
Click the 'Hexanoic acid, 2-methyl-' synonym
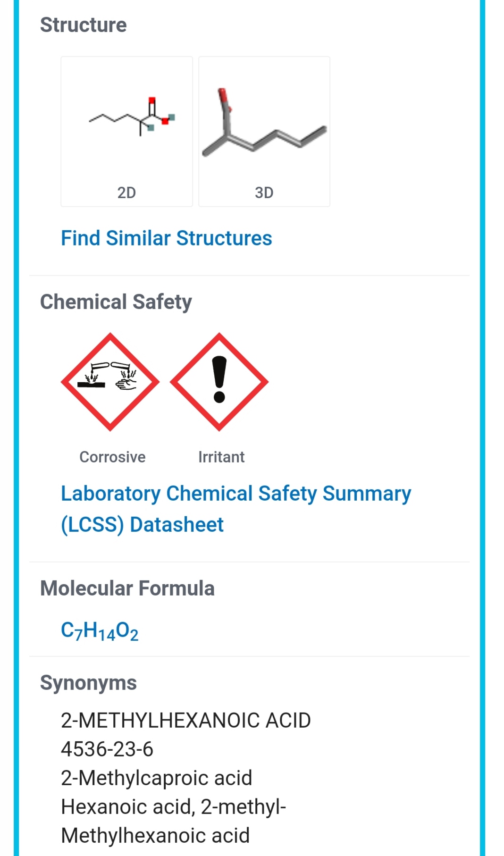coord(173,807)
